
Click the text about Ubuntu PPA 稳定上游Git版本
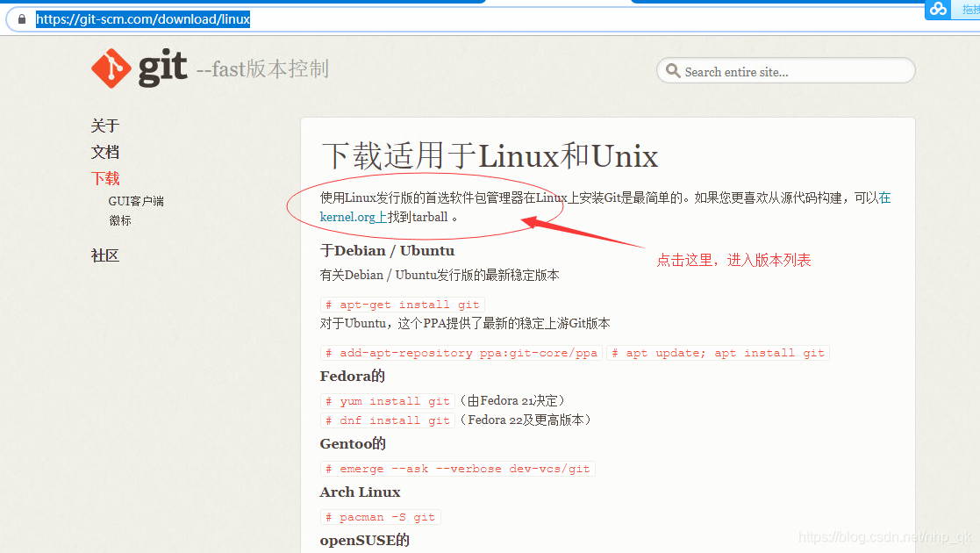pyautogui.click(x=465, y=323)
